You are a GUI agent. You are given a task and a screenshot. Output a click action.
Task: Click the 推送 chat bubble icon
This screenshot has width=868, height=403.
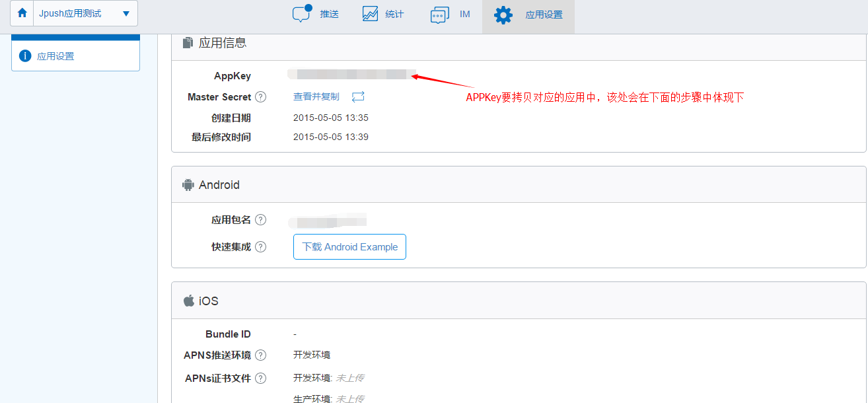point(302,14)
